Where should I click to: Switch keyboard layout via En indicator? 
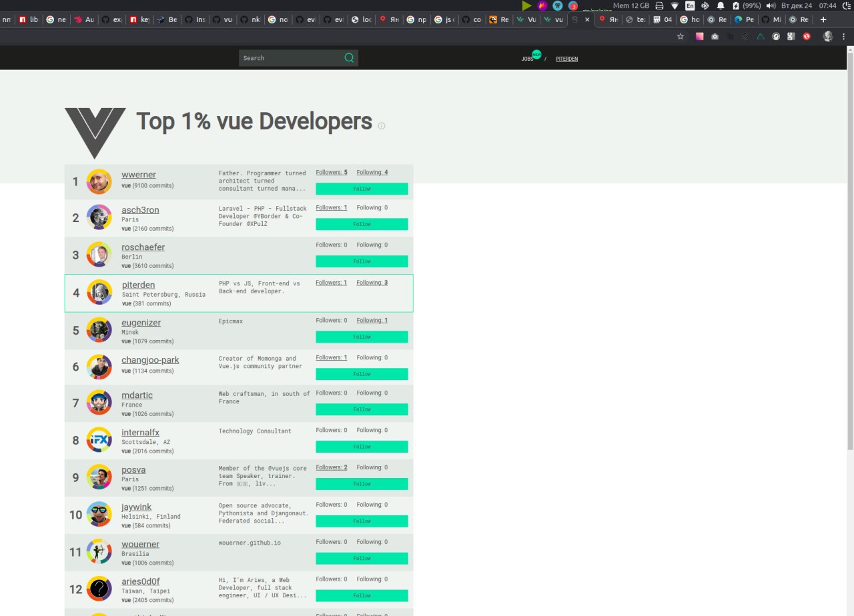690,5
